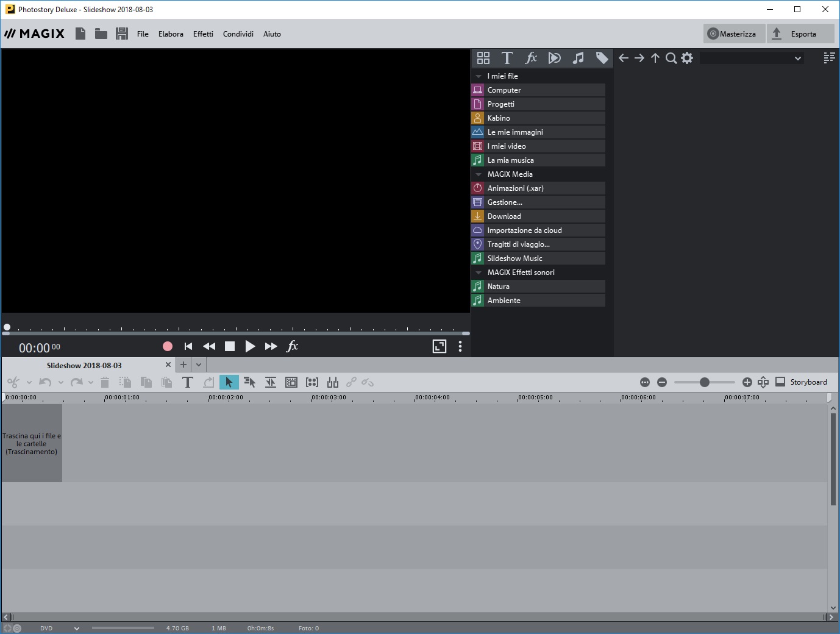Click the fast forward button

271,346
